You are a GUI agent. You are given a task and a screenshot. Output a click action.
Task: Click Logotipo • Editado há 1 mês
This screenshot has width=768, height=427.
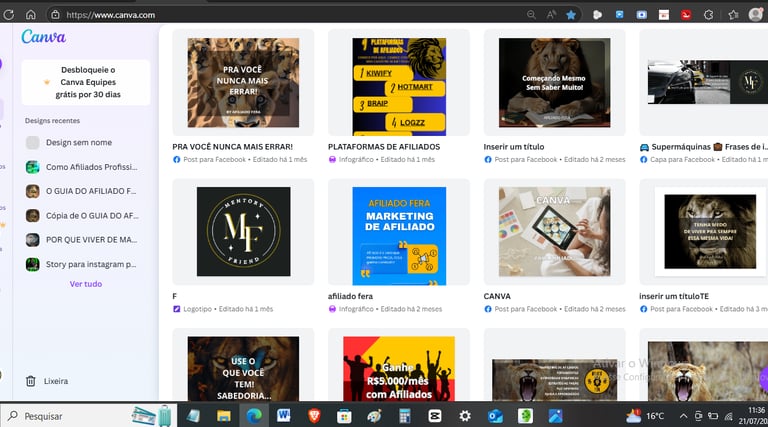coord(228,309)
